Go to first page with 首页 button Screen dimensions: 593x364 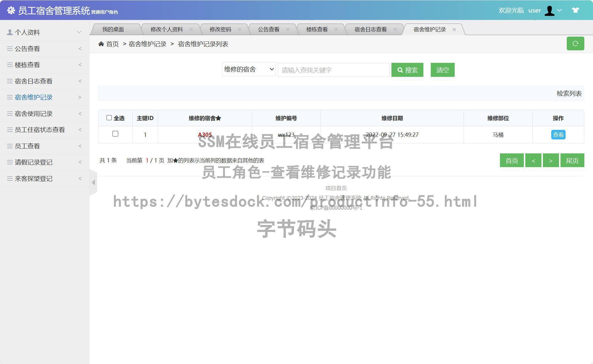point(512,160)
